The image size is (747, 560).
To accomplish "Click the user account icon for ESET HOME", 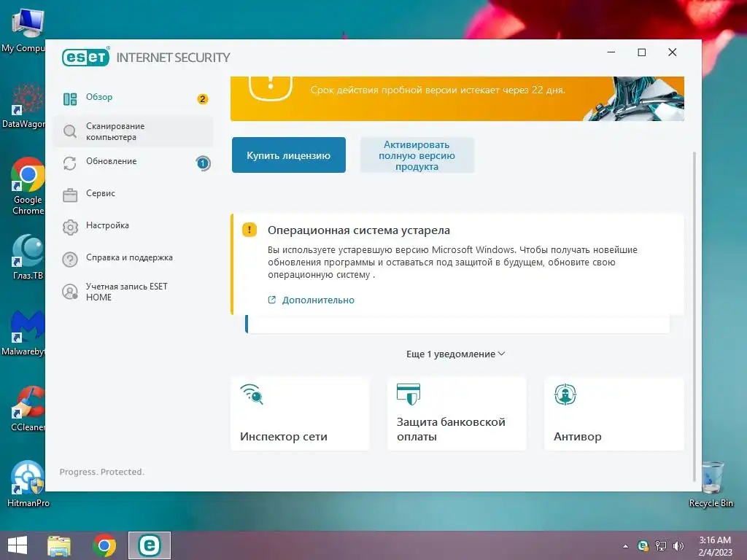I will [x=70, y=292].
